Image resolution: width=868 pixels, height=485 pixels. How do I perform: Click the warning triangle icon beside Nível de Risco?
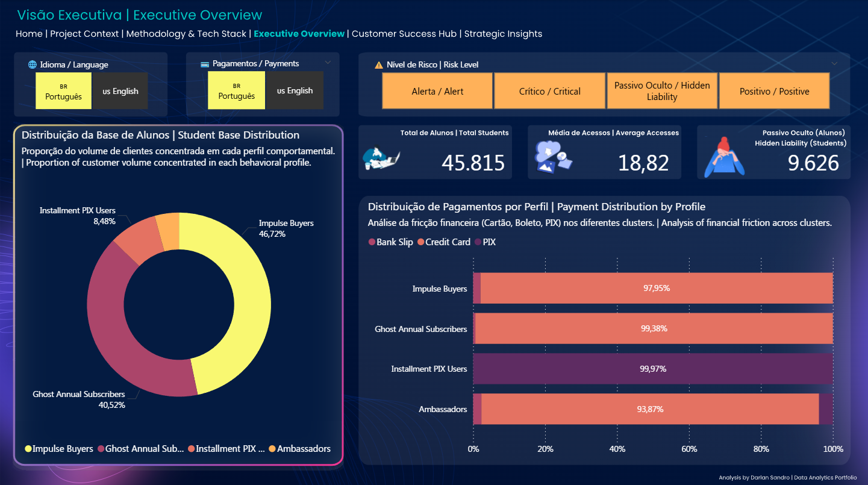[x=379, y=65]
